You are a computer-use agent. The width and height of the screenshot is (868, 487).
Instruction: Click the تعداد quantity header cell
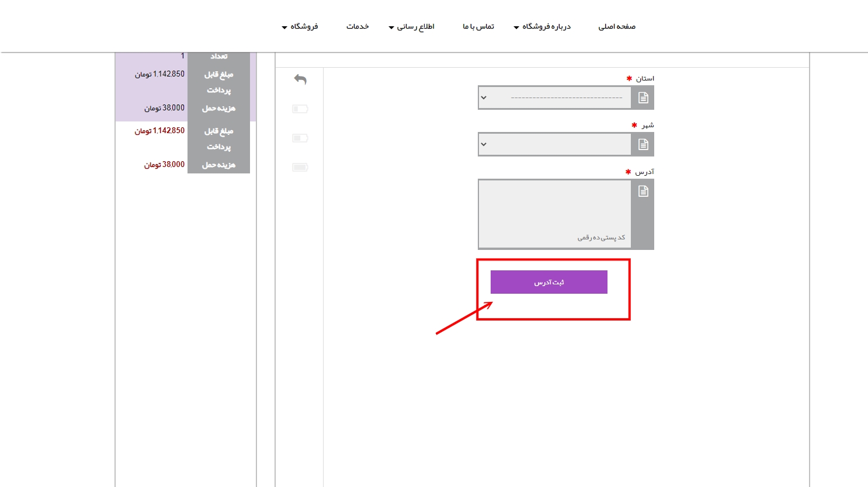[x=219, y=57]
